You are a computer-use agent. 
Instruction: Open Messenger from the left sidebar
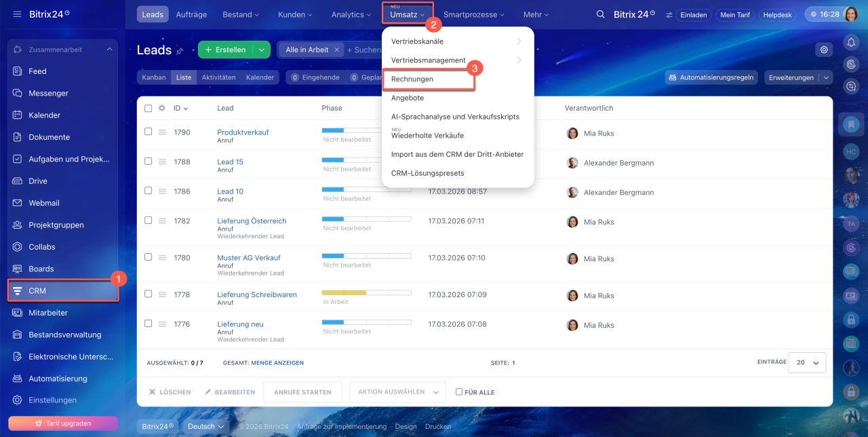point(48,93)
